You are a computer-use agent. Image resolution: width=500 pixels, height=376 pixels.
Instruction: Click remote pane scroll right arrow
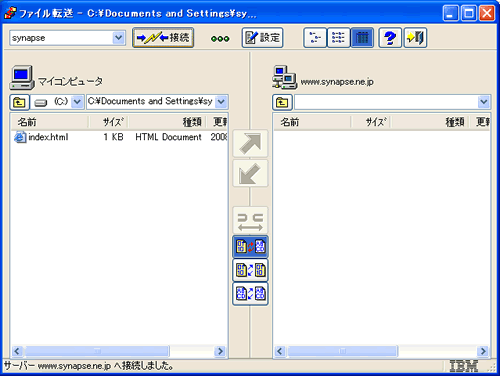click(483, 351)
